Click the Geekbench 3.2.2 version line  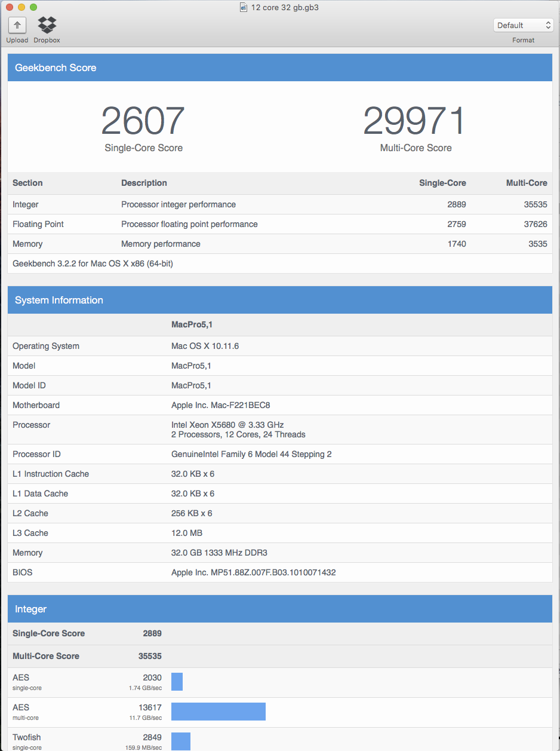pyautogui.click(x=93, y=263)
